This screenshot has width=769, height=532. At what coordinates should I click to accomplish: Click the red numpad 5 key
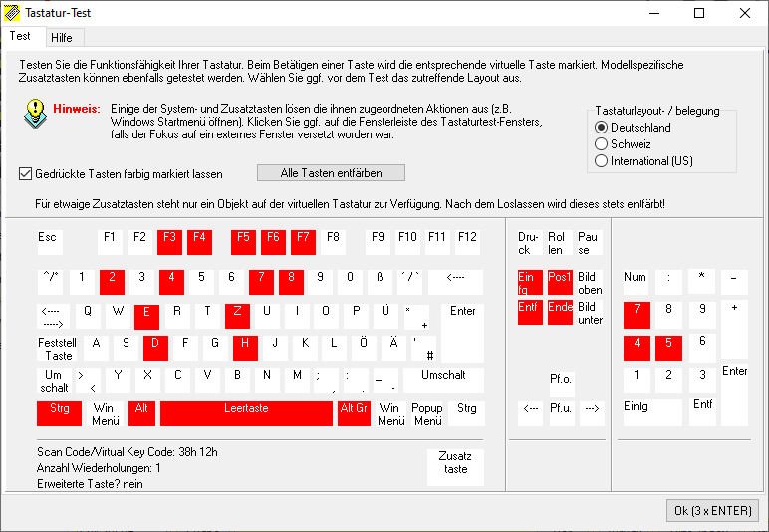click(669, 348)
